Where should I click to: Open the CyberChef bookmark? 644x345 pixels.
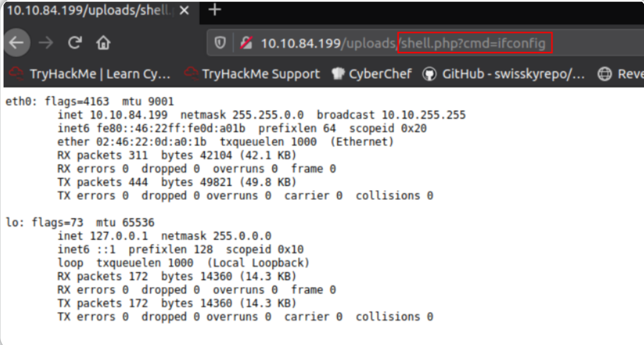(380, 74)
